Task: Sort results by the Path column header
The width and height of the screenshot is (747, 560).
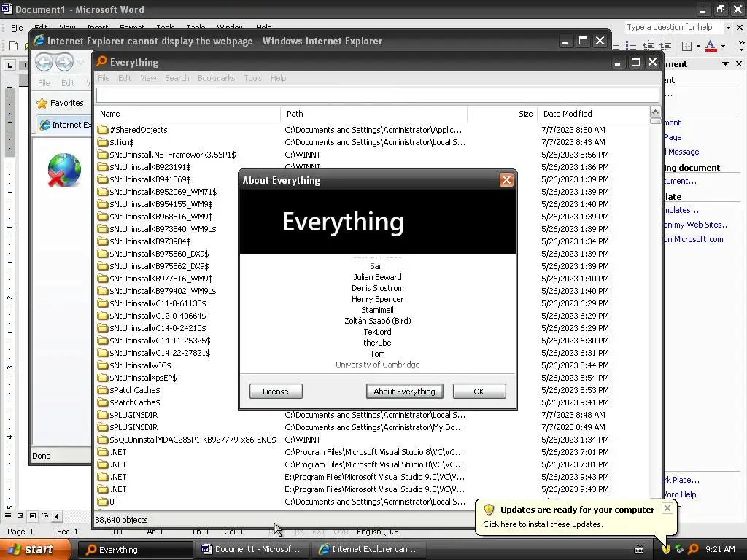Action: [373, 114]
